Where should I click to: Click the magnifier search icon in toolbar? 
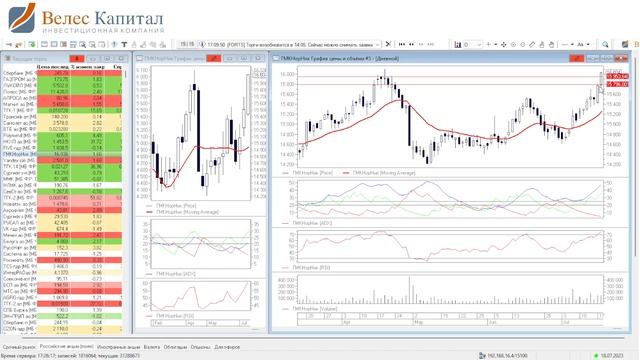click(605, 44)
